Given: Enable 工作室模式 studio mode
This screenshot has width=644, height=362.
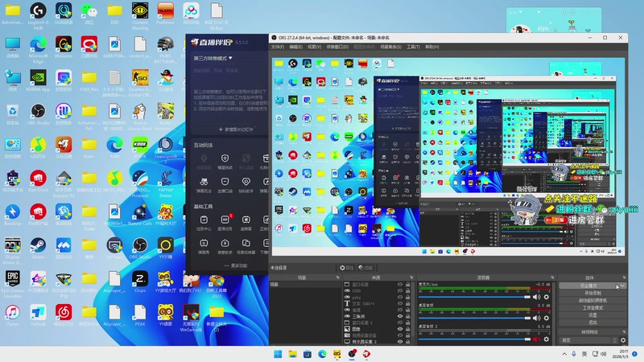Looking at the screenshot, I should (592, 308).
